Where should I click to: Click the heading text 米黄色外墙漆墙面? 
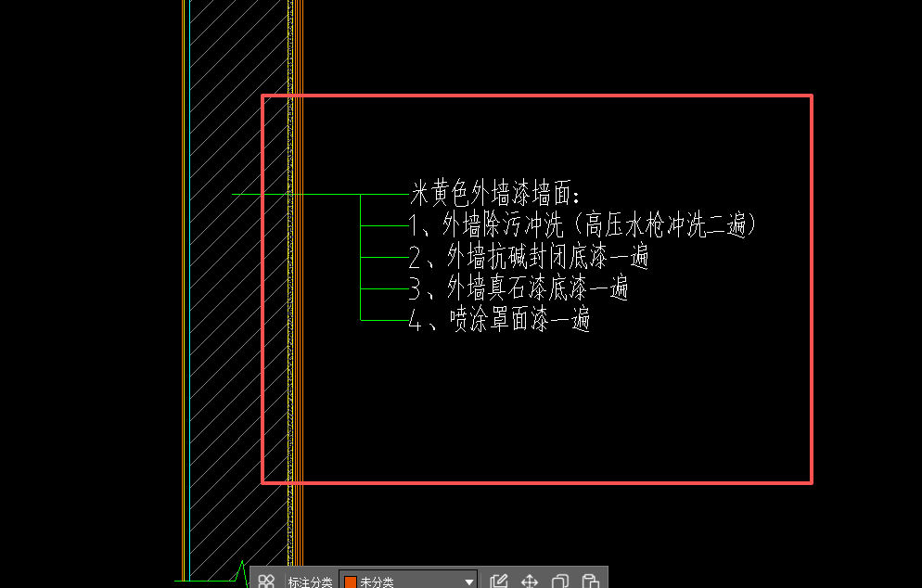tap(494, 194)
